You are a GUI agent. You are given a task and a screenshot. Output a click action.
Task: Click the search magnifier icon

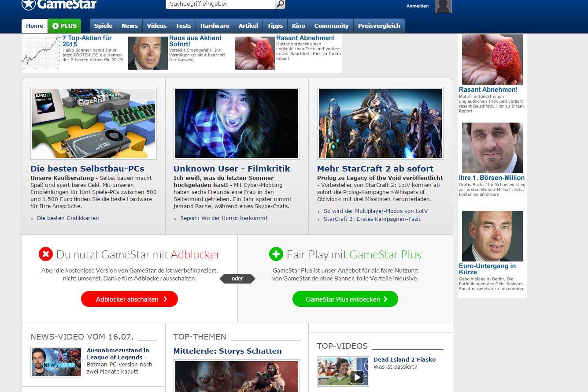coord(280,4)
